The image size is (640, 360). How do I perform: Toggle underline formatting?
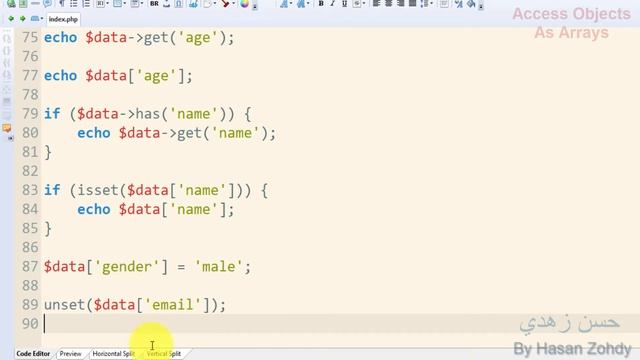click(344, 3)
